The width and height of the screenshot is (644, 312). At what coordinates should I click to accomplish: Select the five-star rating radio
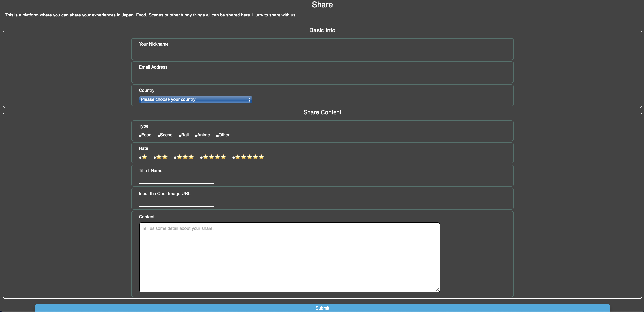coord(234,158)
